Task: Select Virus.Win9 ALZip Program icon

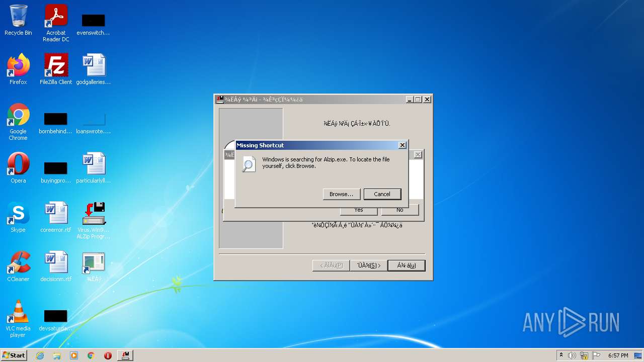Action: (93, 220)
